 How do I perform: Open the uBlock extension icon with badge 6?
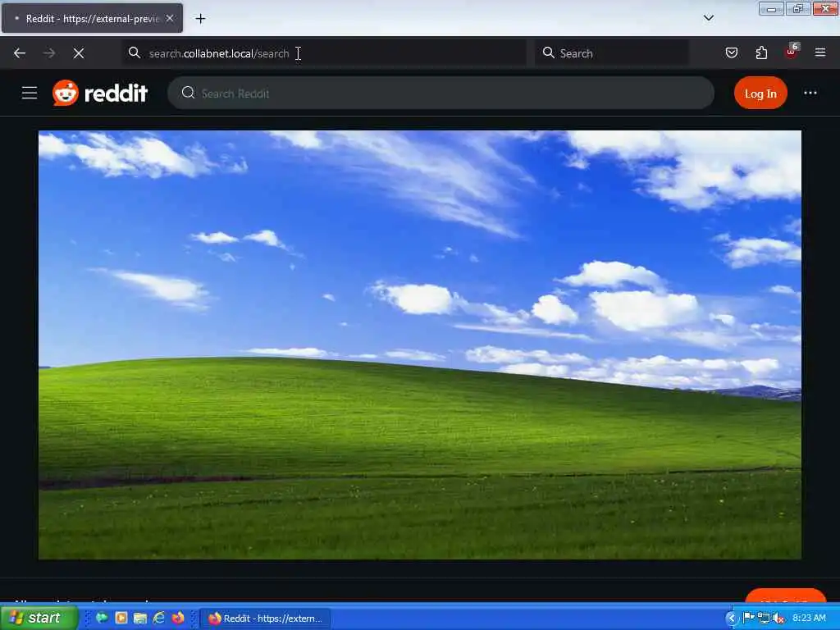[x=792, y=52]
